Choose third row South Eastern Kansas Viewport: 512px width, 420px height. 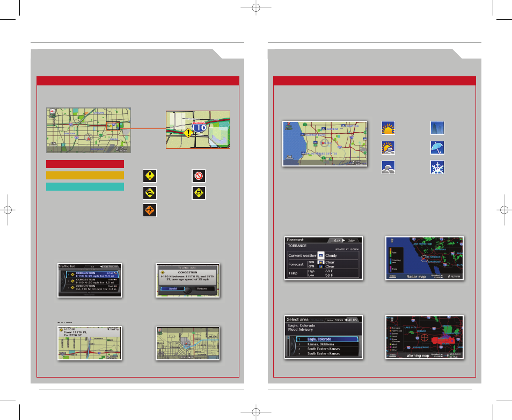[x=327, y=349]
